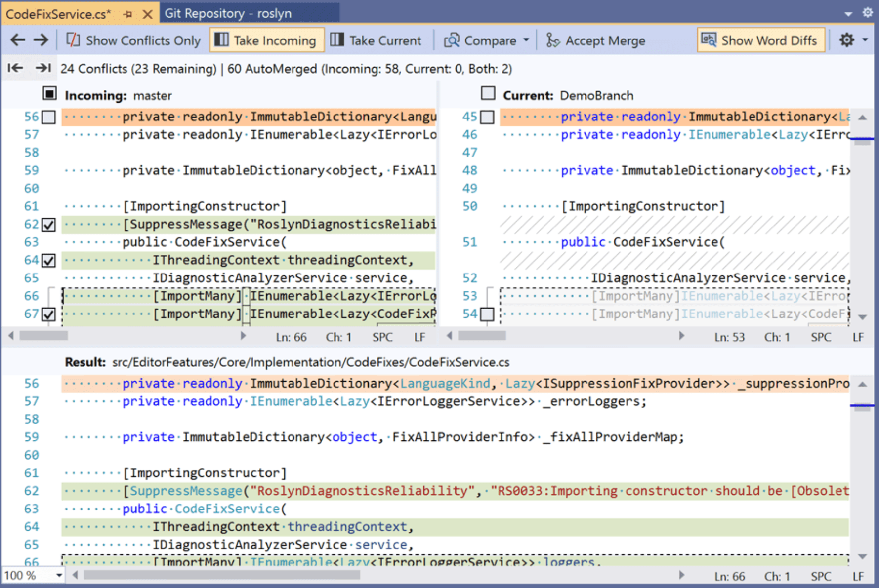
Task: Enable Show Conflicts Only mode
Action: [132, 40]
